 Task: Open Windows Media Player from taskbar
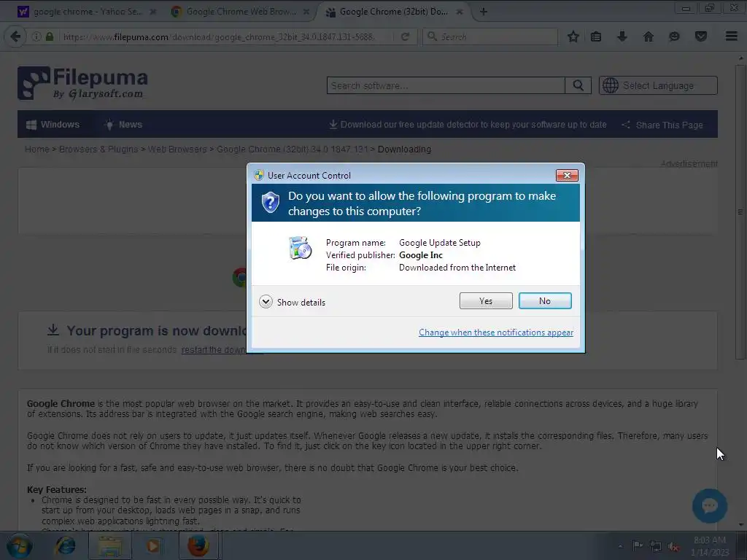(153, 545)
